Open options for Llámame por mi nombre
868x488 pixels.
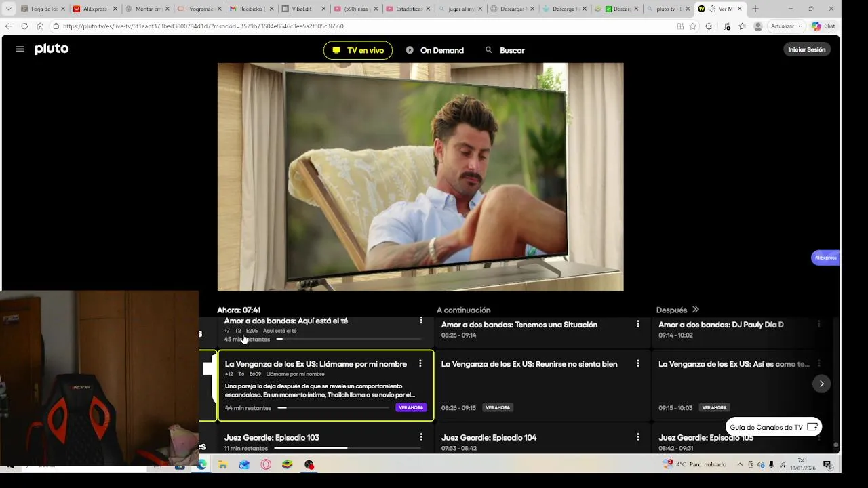tap(420, 364)
